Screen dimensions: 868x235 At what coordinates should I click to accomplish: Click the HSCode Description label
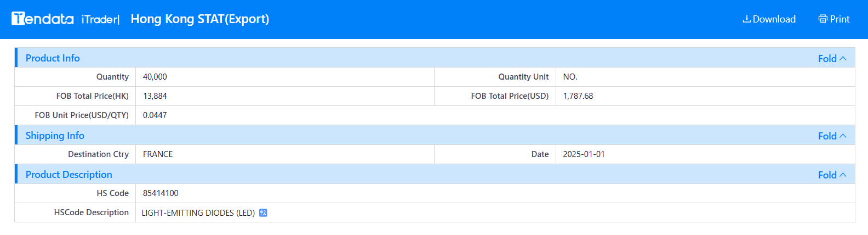92,212
